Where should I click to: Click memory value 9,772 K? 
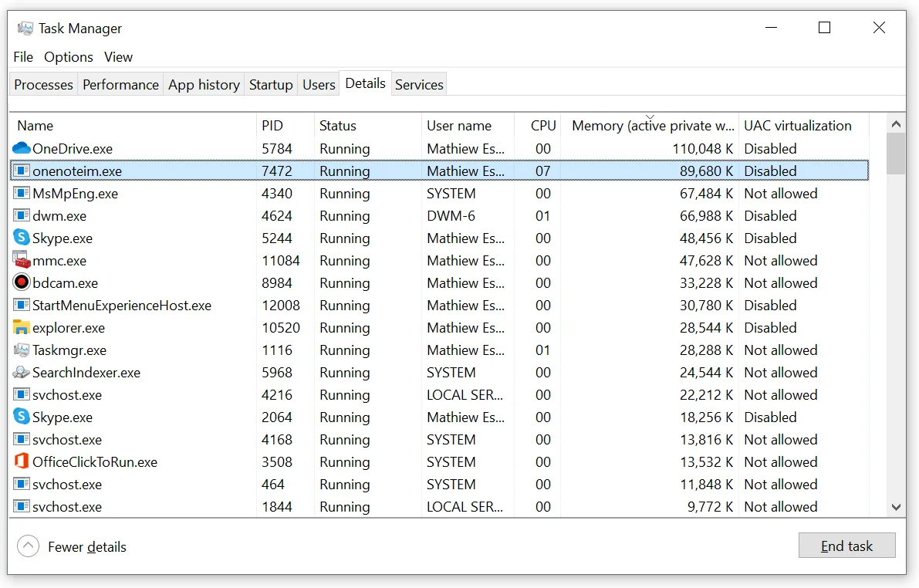[710, 506]
